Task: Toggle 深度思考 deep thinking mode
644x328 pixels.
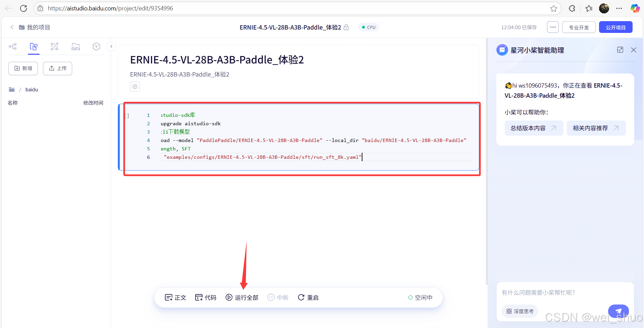Action: click(x=520, y=311)
